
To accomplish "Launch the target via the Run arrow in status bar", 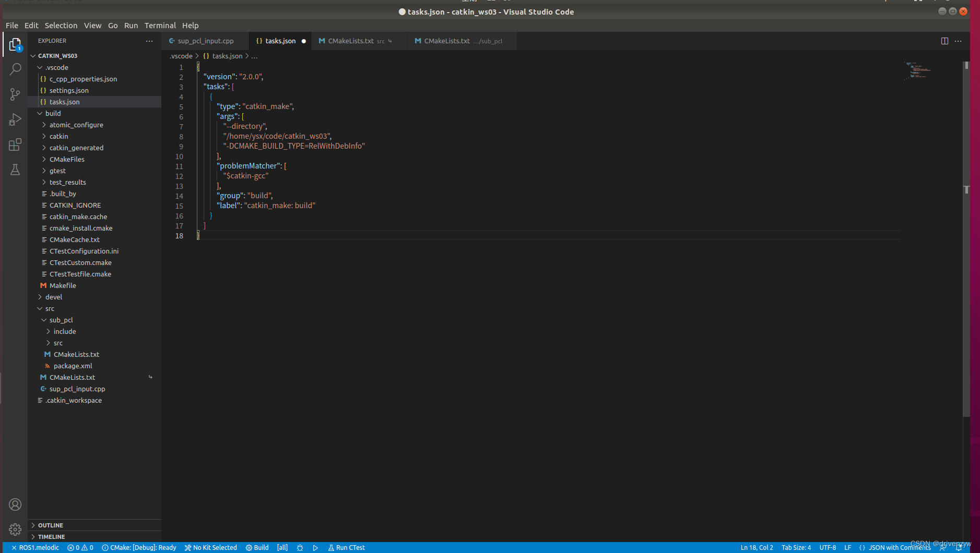I will click(315, 547).
